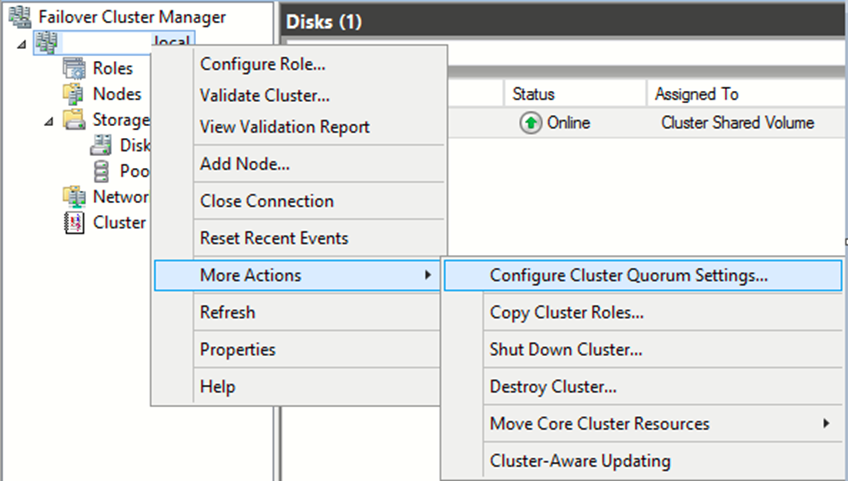Click the Disks icon under Storage
The height and width of the screenshot is (481, 848).
click(101, 145)
